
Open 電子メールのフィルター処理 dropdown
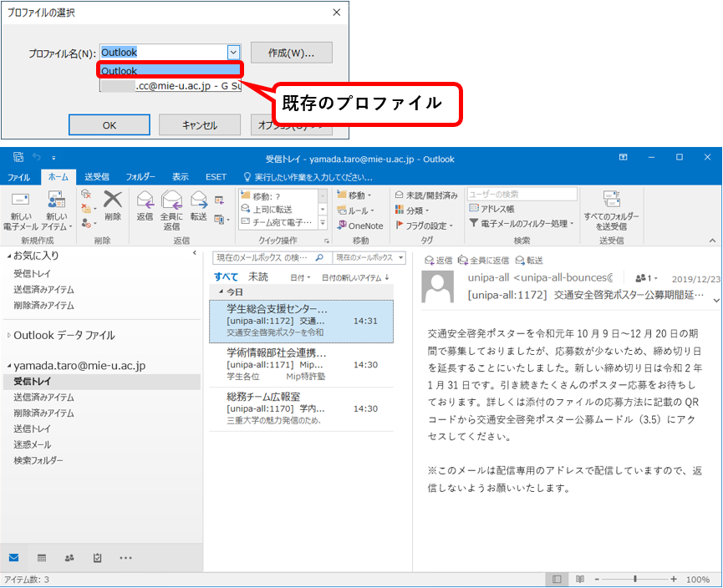(x=522, y=224)
